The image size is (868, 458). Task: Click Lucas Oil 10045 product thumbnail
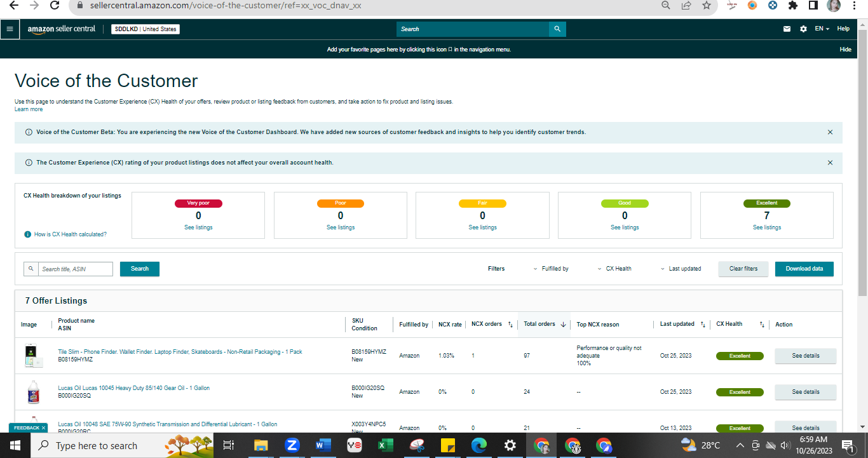pos(33,392)
